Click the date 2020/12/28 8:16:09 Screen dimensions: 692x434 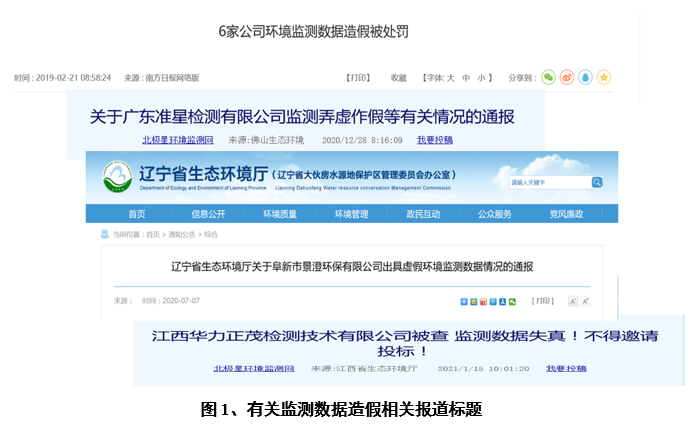[x=362, y=140]
